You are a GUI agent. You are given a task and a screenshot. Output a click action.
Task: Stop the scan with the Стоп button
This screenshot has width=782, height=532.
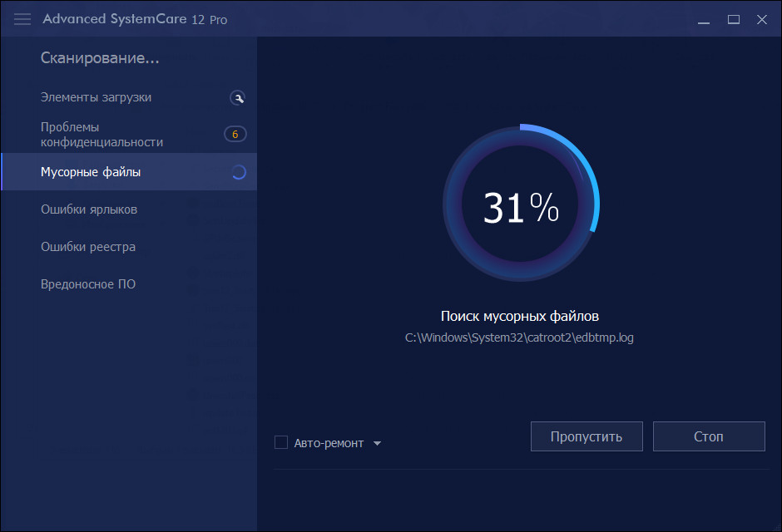click(708, 436)
